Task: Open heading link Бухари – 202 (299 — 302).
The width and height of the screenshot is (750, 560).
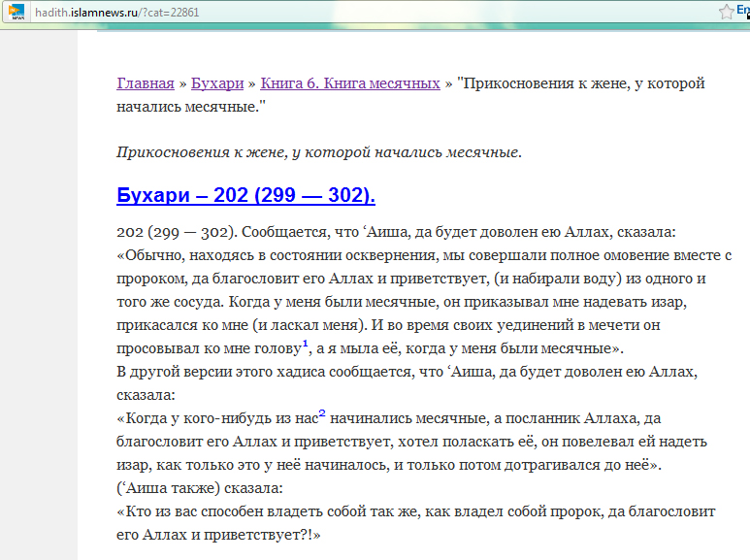Action: click(x=245, y=195)
